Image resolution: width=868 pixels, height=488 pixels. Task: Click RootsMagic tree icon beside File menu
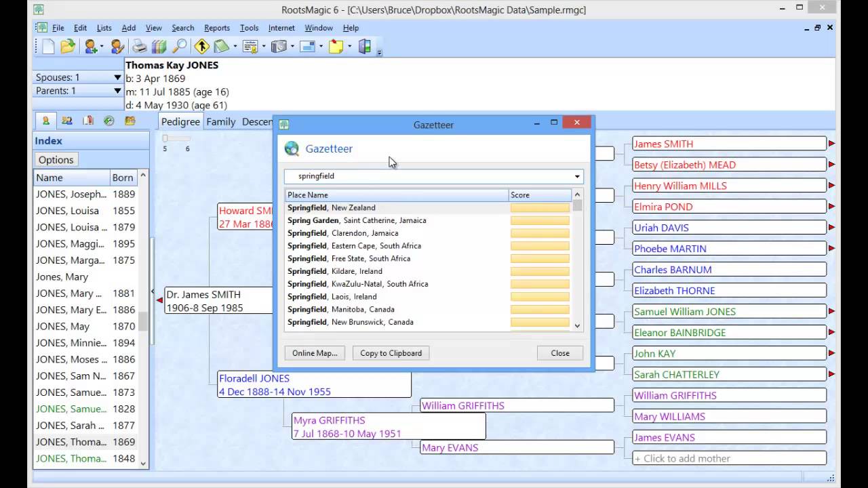pyautogui.click(x=42, y=28)
